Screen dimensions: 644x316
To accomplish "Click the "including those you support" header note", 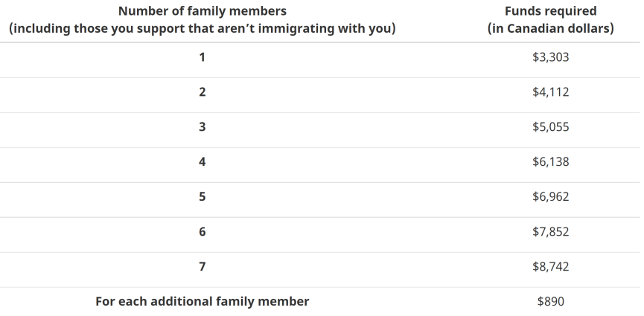I will (202, 29).
